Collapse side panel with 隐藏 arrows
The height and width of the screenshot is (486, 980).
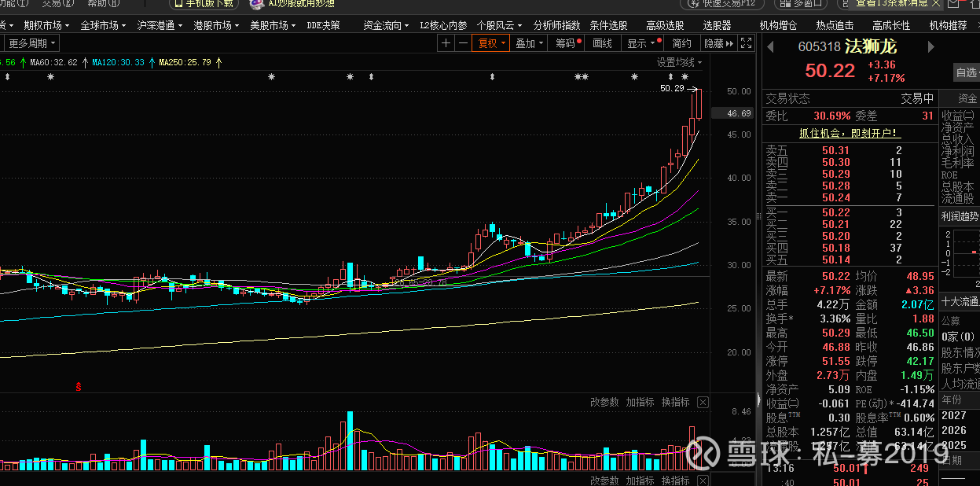(718, 43)
